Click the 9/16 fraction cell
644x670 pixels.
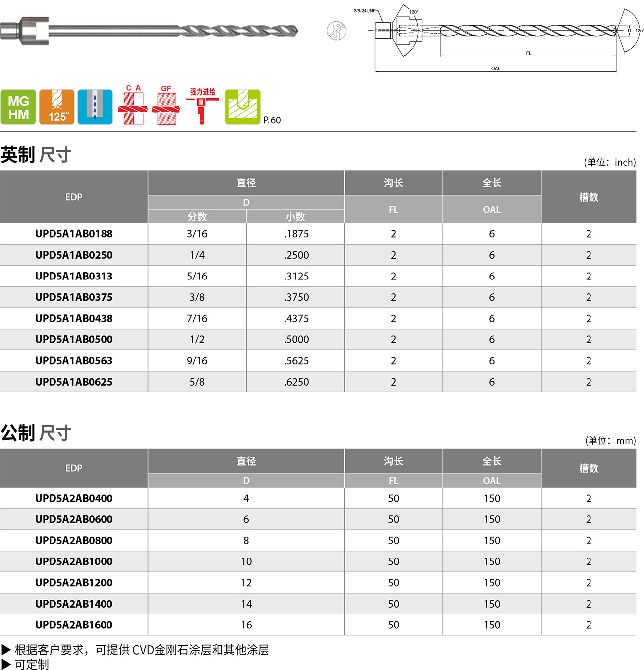pyautogui.click(x=197, y=361)
